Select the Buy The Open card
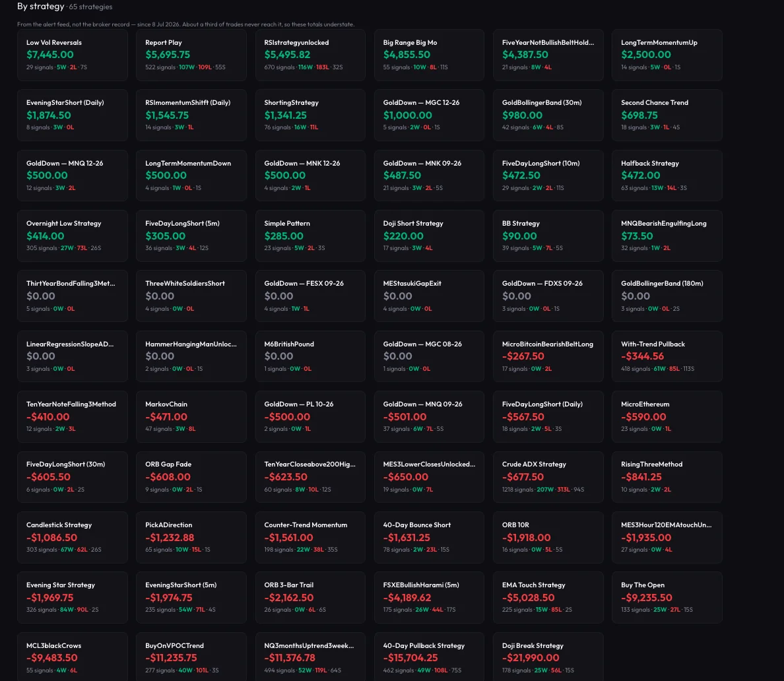This screenshot has height=681, width=784. tap(667, 597)
